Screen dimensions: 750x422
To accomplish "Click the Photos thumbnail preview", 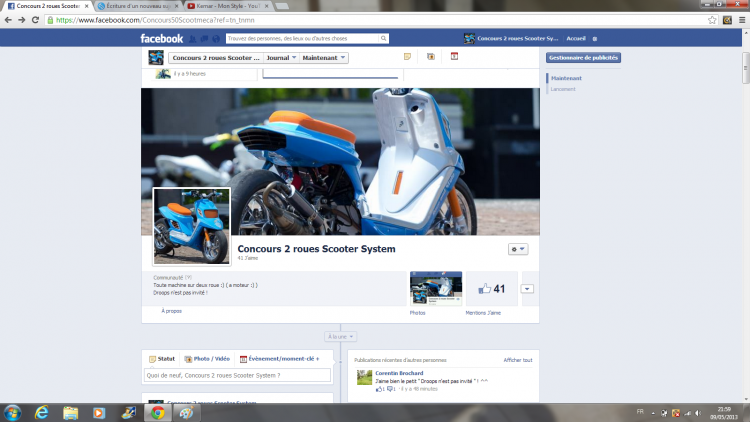I will [x=436, y=289].
